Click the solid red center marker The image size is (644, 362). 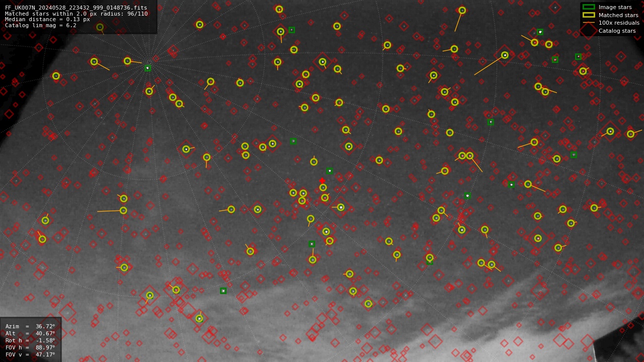[x=322, y=181]
